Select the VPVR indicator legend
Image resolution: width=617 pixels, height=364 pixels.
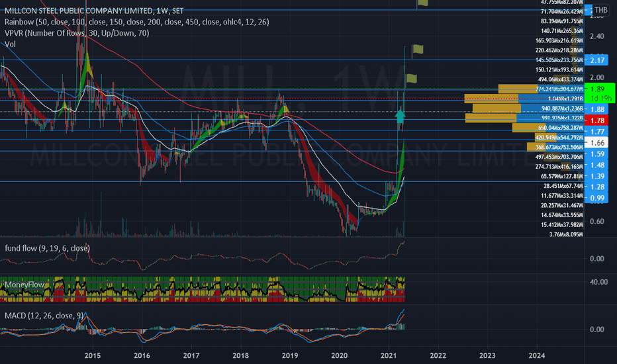[77, 33]
